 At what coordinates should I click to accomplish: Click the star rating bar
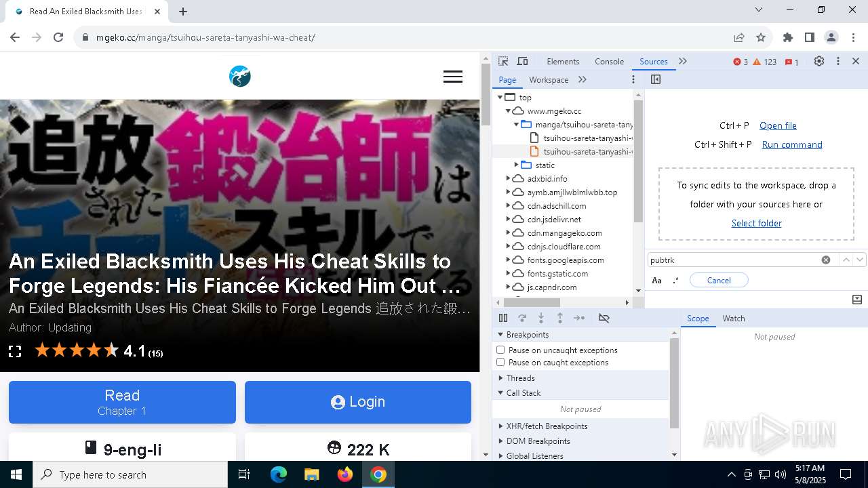point(77,350)
